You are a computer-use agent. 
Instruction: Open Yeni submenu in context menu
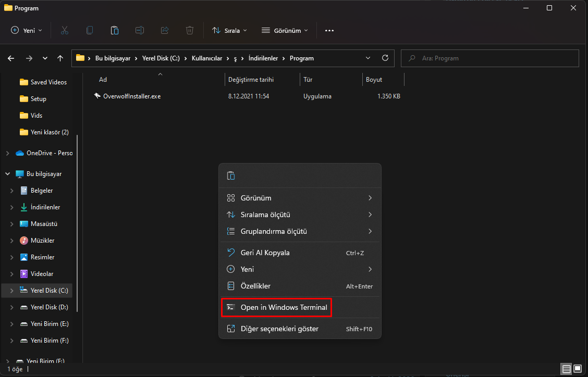(x=300, y=269)
